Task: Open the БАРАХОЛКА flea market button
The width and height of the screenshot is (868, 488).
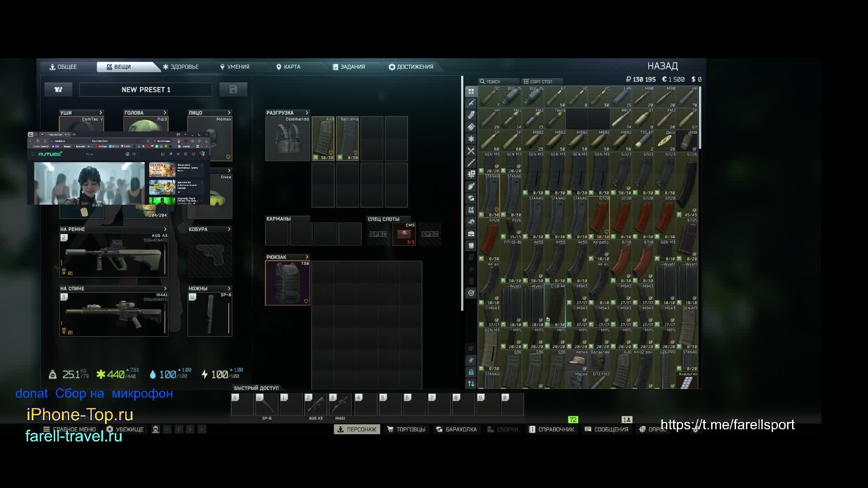Action: pyautogui.click(x=456, y=429)
